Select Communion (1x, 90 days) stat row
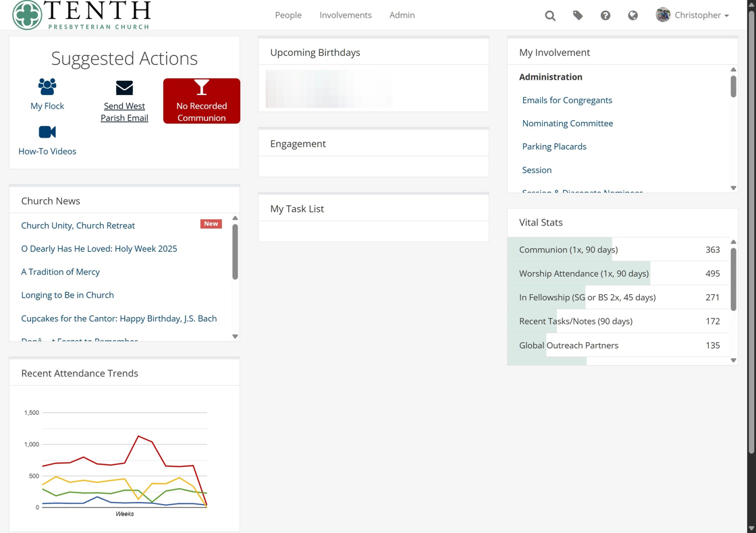Viewport: 756px width, 533px height. coord(618,250)
